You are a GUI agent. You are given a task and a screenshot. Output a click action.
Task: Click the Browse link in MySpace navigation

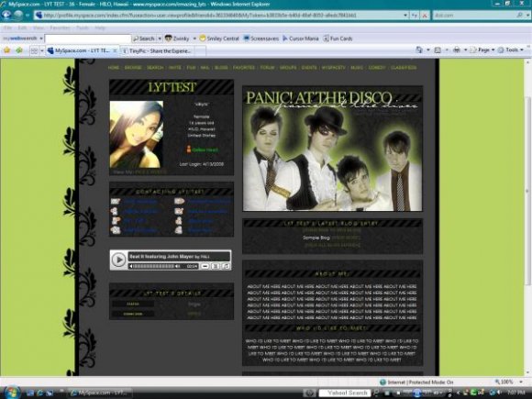[133, 68]
